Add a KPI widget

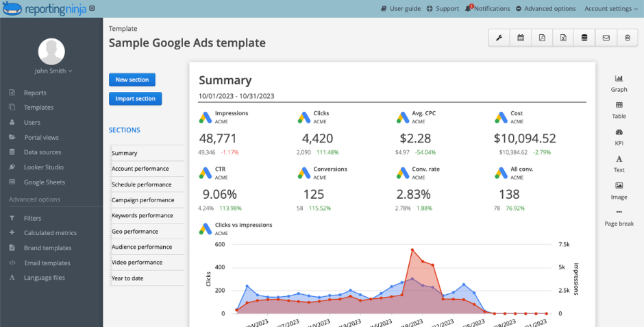point(619,138)
